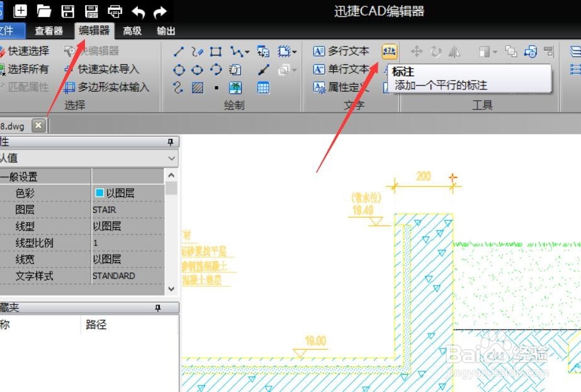Click Select All (选择所有) button
The height and width of the screenshot is (392, 581).
tap(25, 69)
